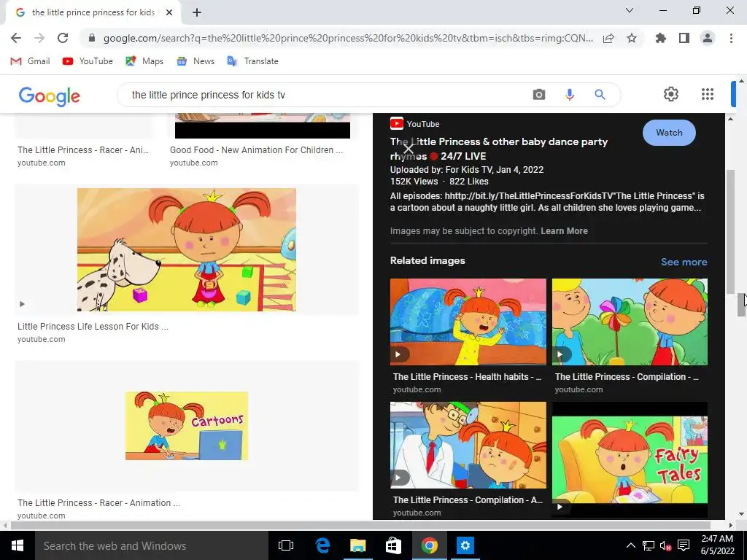Open the Extensions puzzle icon
747x560 pixels.
click(660, 38)
